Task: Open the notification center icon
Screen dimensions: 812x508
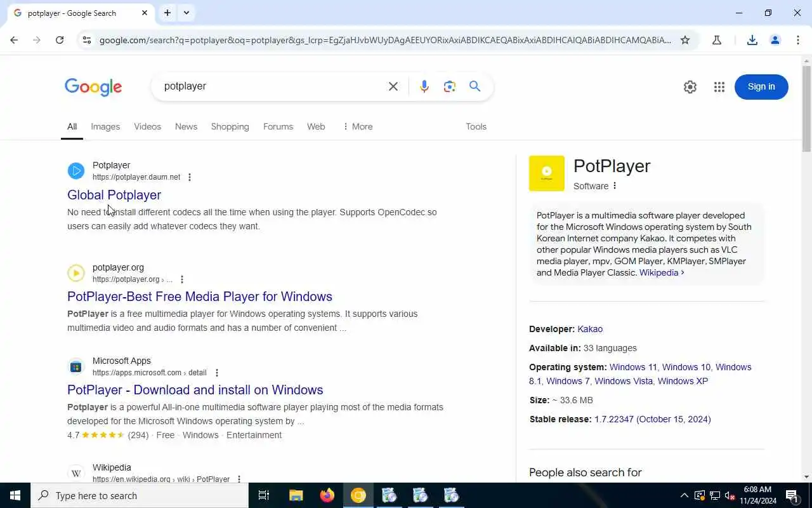Action: point(792,495)
